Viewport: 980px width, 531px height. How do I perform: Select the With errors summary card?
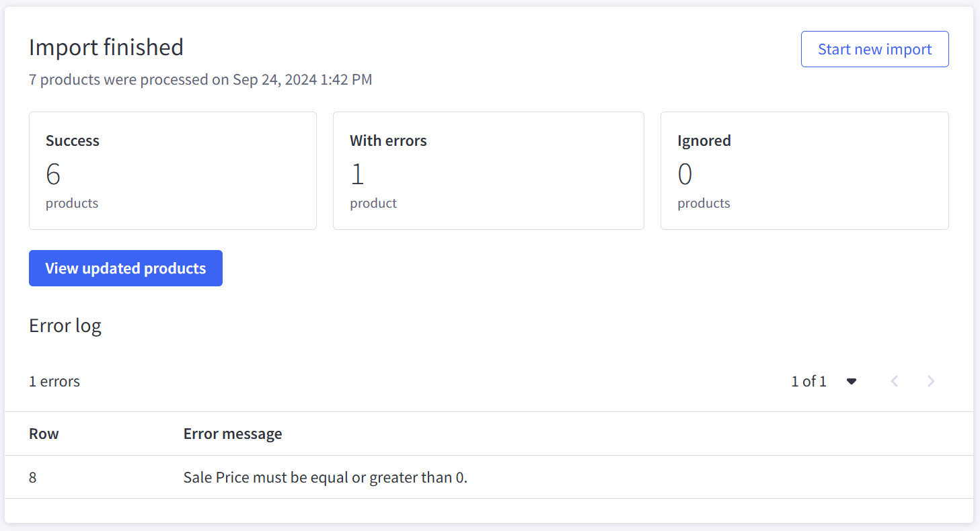[488, 171]
